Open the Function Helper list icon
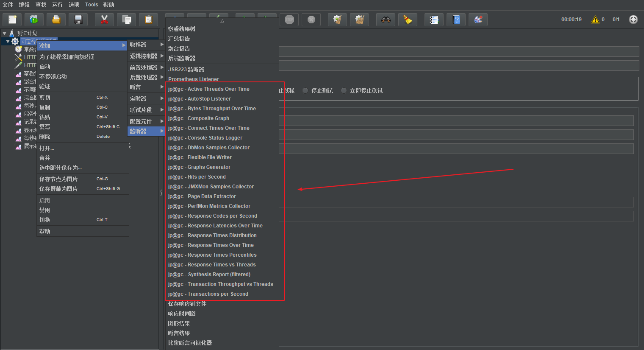 (x=434, y=20)
